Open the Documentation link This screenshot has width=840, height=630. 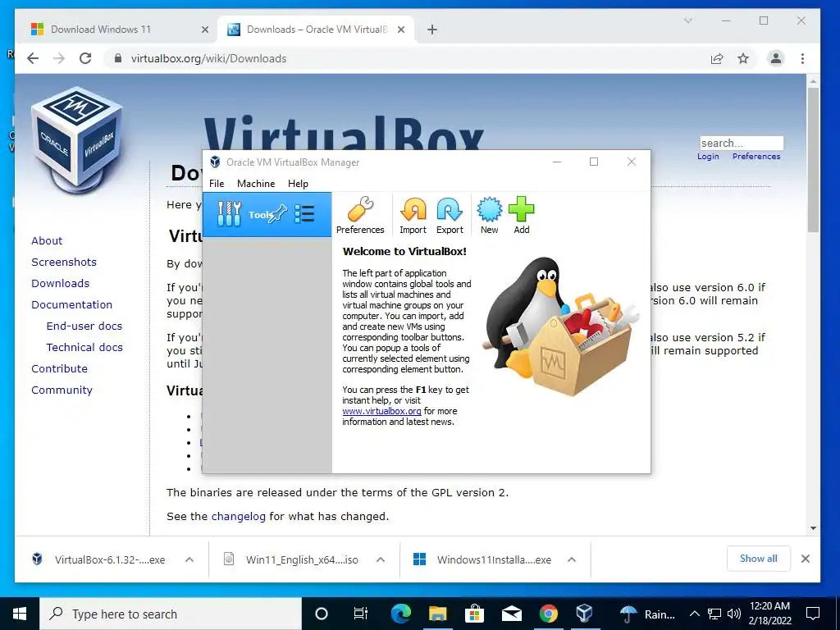tap(72, 304)
